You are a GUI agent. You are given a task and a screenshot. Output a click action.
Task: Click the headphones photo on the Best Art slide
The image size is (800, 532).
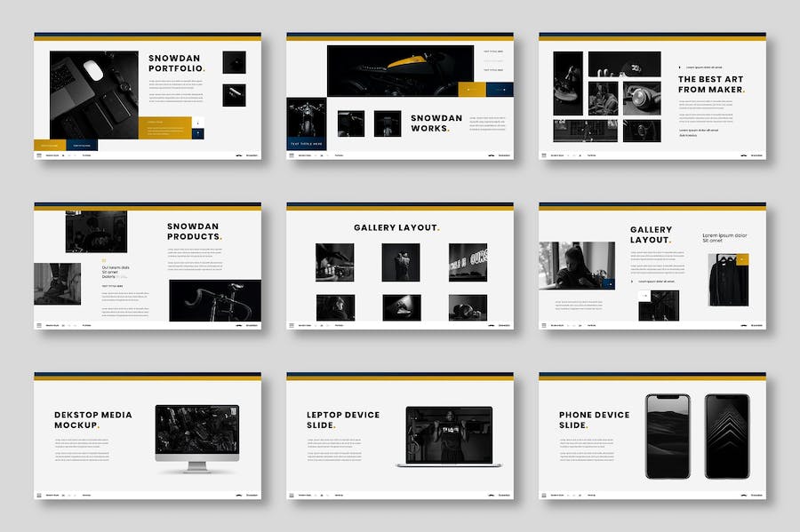coord(641,99)
